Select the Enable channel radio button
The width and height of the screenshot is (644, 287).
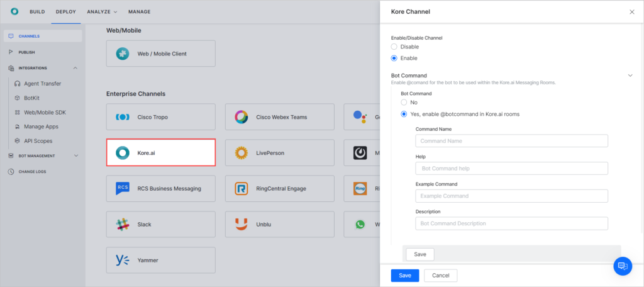click(x=394, y=58)
